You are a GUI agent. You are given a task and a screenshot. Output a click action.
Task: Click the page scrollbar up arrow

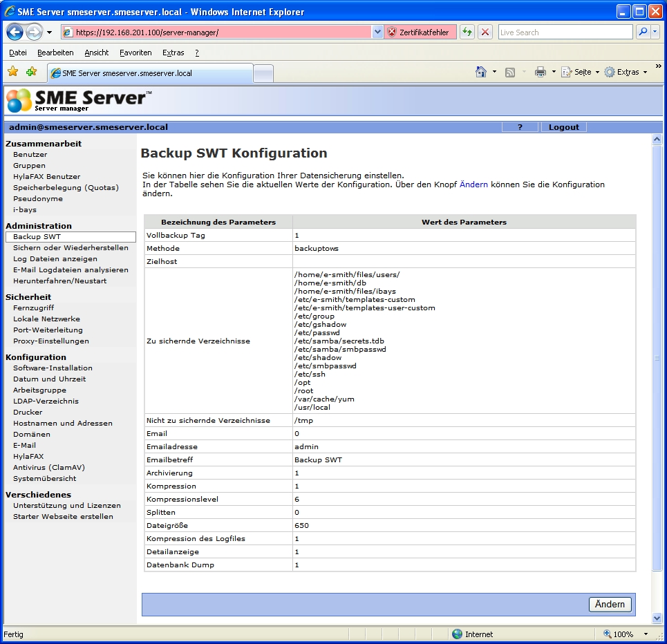click(657, 139)
